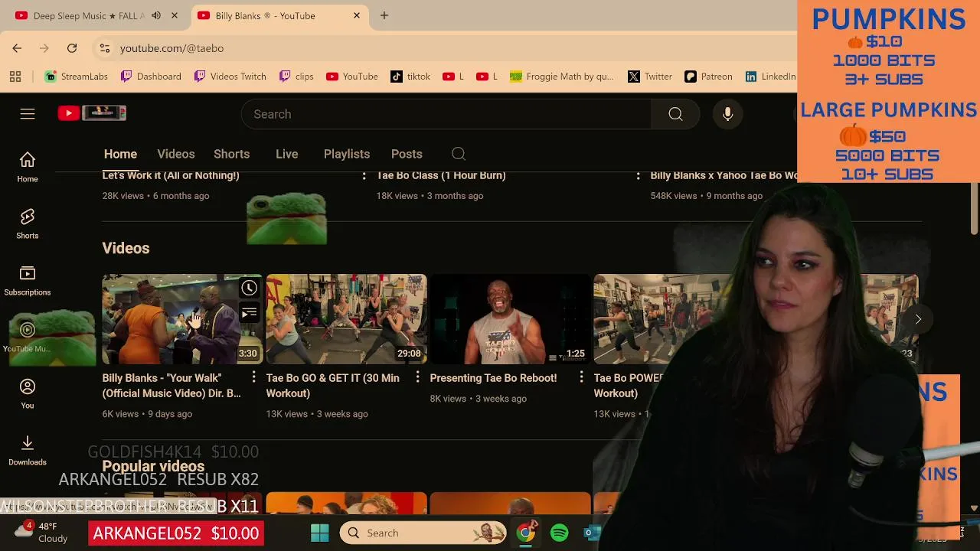Viewport: 980px width, 551px height.
Task: Select the channel Shorts tab
Action: (231, 154)
